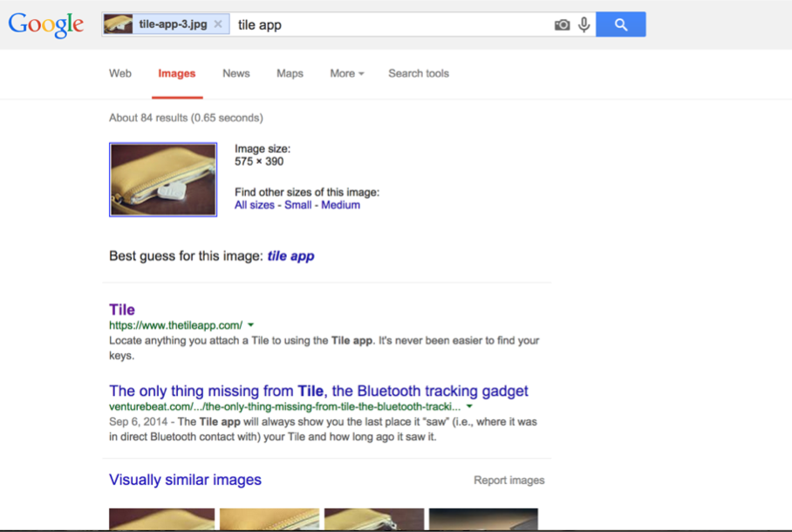Open the first visually similar image thumbnail
792x532 pixels.
[161, 520]
